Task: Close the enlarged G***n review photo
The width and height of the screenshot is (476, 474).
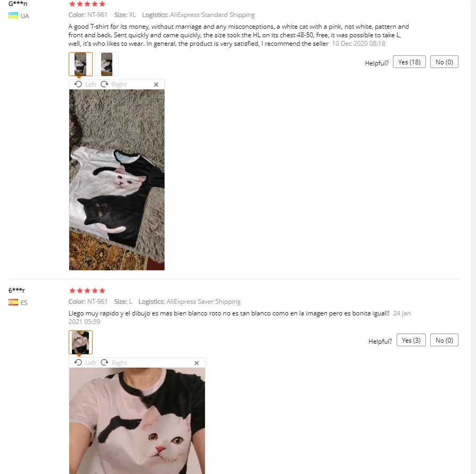Action: (156, 85)
